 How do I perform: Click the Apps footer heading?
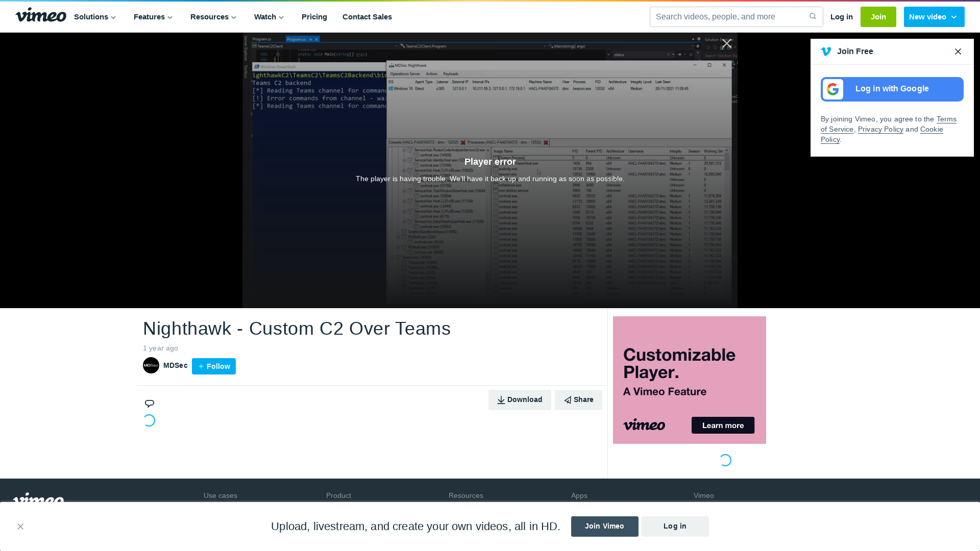(579, 495)
